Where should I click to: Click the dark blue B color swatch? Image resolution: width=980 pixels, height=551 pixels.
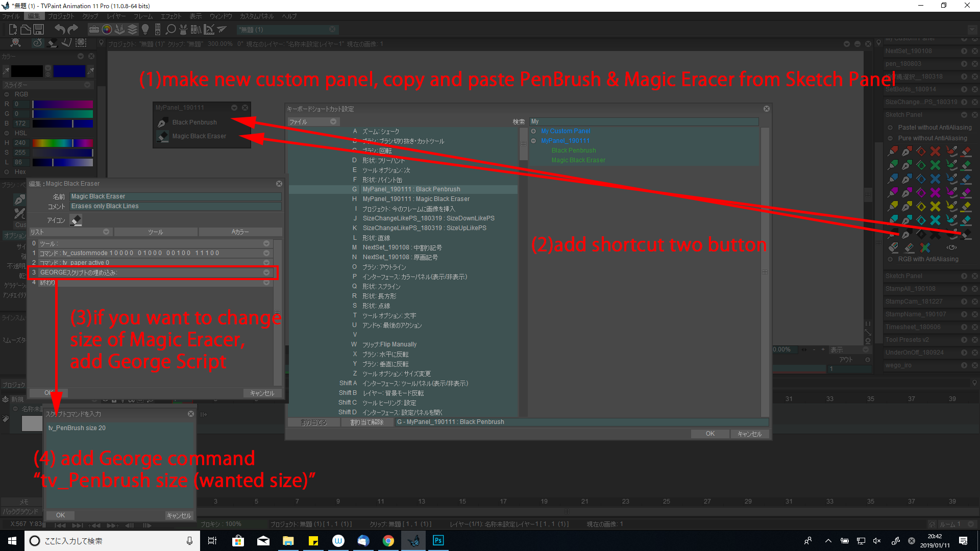(x=69, y=71)
